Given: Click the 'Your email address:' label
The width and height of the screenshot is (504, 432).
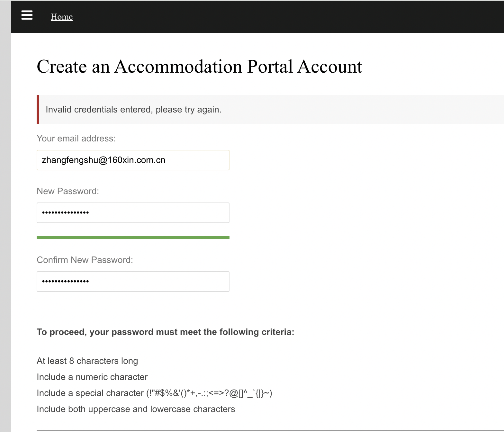Looking at the screenshot, I should point(76,139).
